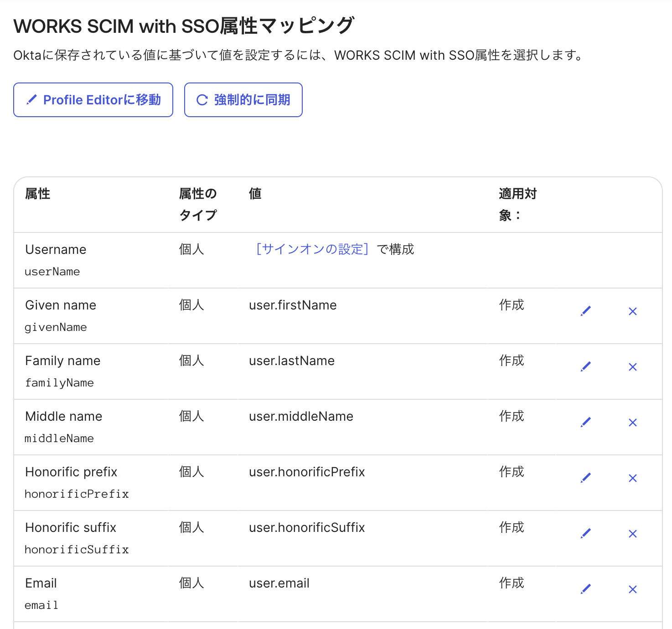Select the Given name attribute label
This screenshot has width=672, height=629.
click(61, 305)
